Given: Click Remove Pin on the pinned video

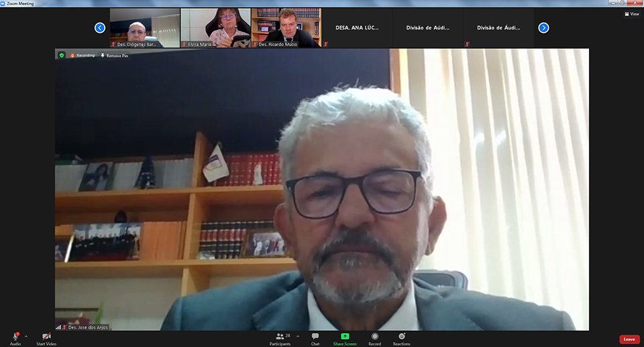Looking at the screenshot, I should tap(114, 56).
